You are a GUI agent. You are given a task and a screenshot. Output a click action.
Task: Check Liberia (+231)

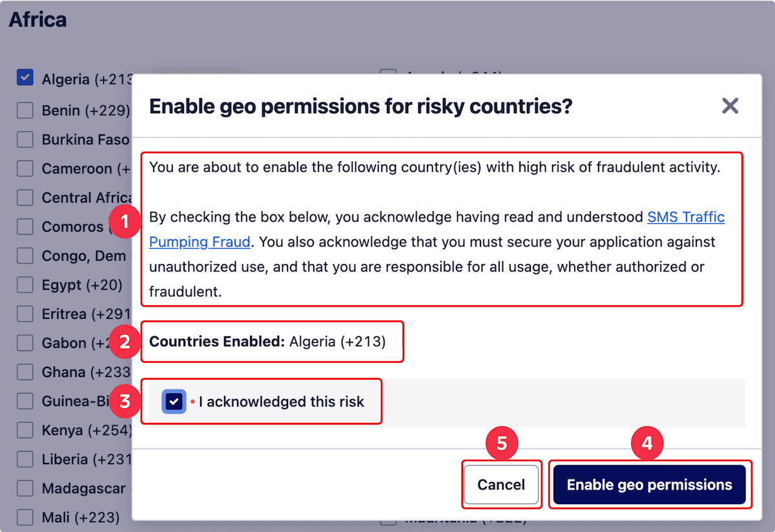[x=24, y=458]
